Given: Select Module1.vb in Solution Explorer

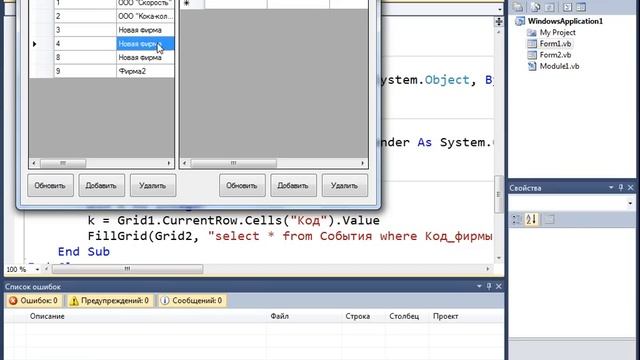Looking at the screenshot, I should [x=559, y=66].
